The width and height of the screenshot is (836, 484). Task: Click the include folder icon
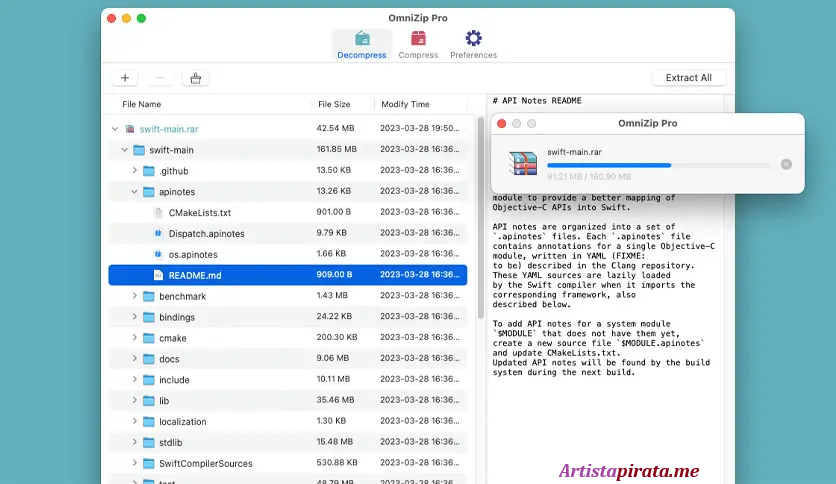tap(149, 380)
